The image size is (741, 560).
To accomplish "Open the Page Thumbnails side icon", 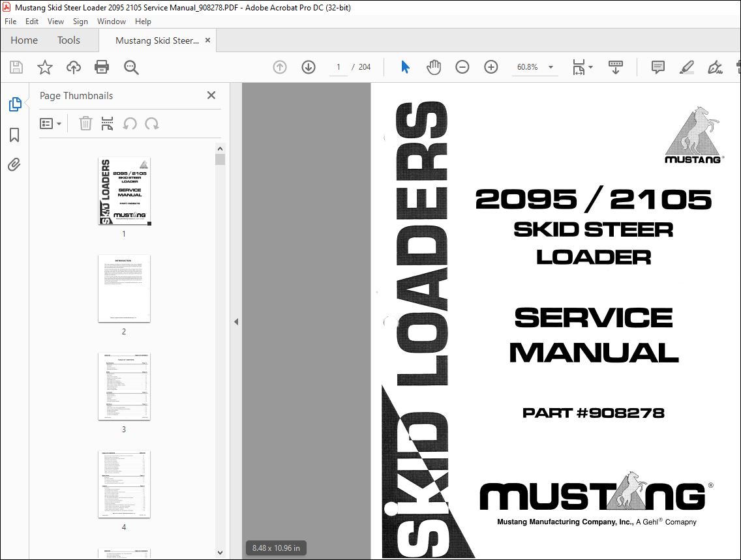I will pos(14,104).
